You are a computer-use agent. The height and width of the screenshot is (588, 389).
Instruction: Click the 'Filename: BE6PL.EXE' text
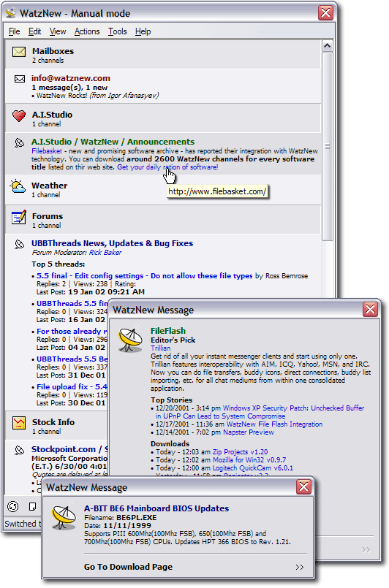pyautogui.click(x=121, y=518)
